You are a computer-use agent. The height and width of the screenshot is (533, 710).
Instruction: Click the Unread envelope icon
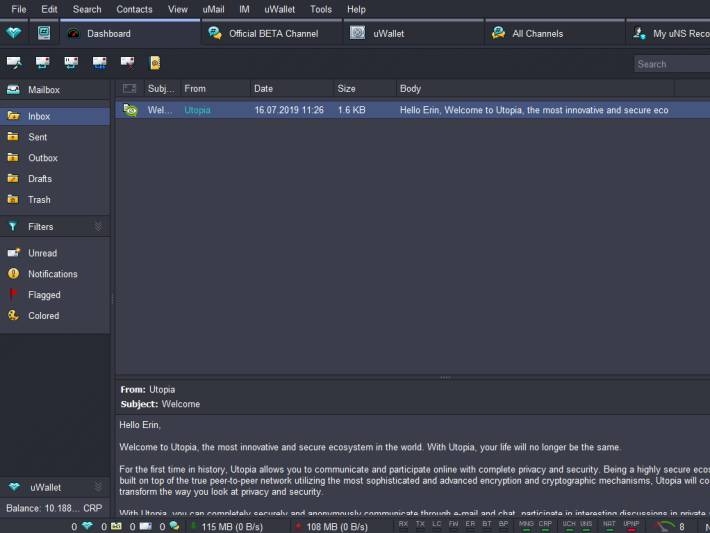pos(14,253)
